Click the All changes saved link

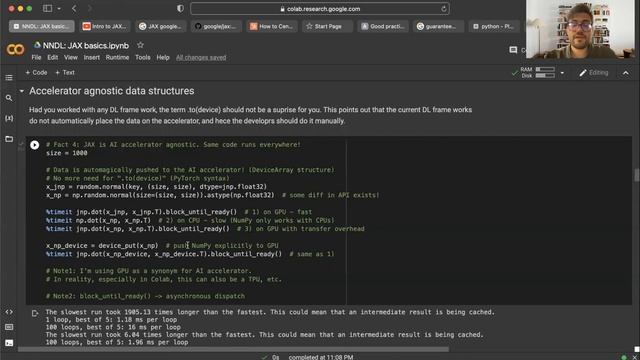click(201, 58)
